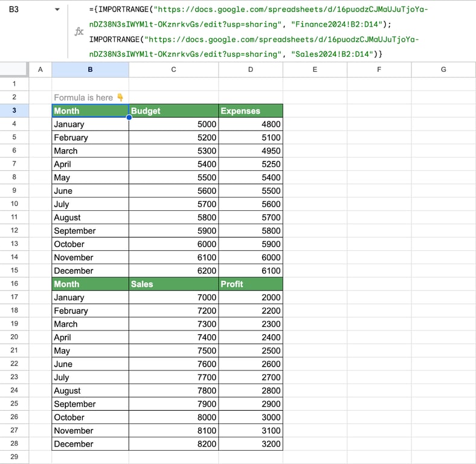
Task: Click the Profit value 3200
Action: (251, 444)
